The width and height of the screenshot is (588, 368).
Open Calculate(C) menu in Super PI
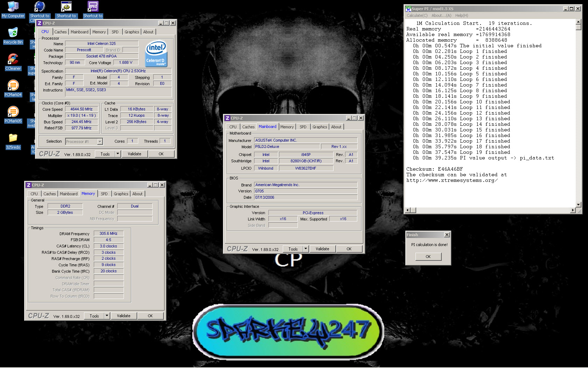tap(417, 15)
